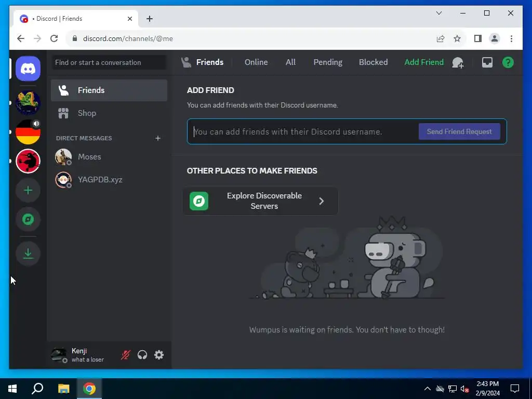Add a server with the plus icon
This screenshot has height=399, width=532.
click(28, 190)
